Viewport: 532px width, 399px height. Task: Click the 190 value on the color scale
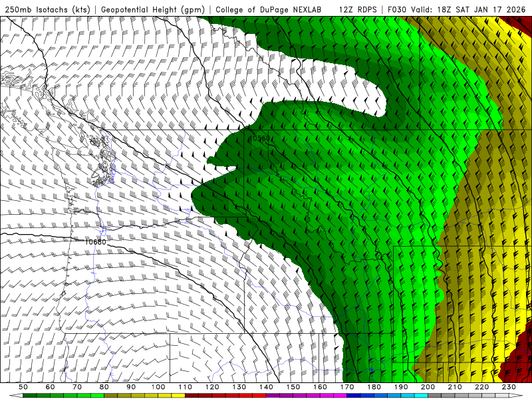point(401,387)
